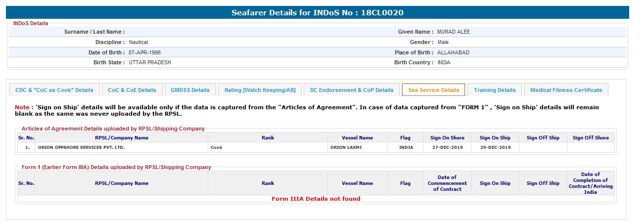644x222 pixels.
Task: Click the Seafarer Details title bar
Action: click(x=318, y=12)
